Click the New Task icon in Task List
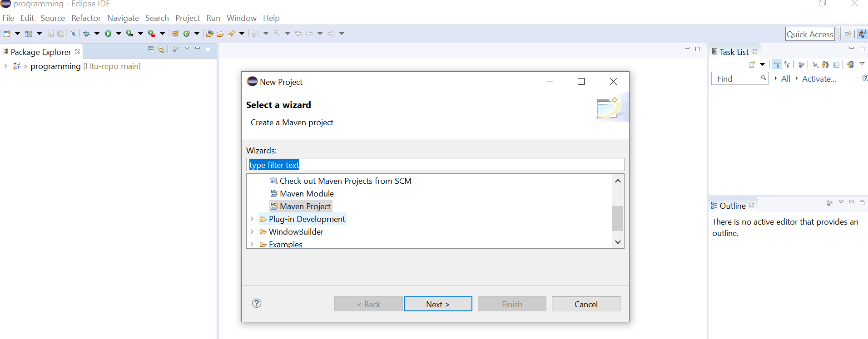The height and width of the screenshot is (339, 868). pos(752,64)
